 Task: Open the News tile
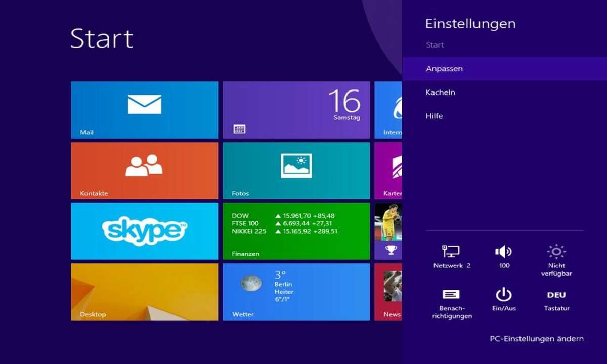coord(388,292)
